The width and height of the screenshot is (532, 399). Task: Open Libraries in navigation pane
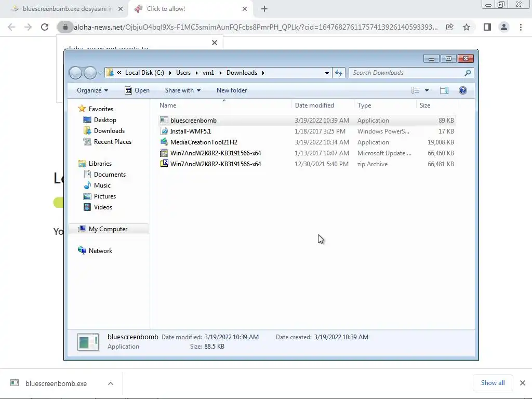tap(95, 164)
